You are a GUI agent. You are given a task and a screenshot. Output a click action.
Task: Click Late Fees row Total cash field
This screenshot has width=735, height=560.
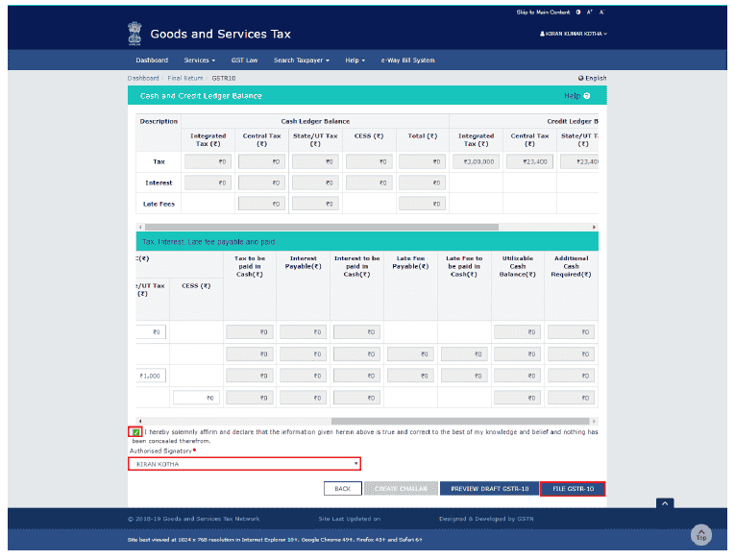422,204
